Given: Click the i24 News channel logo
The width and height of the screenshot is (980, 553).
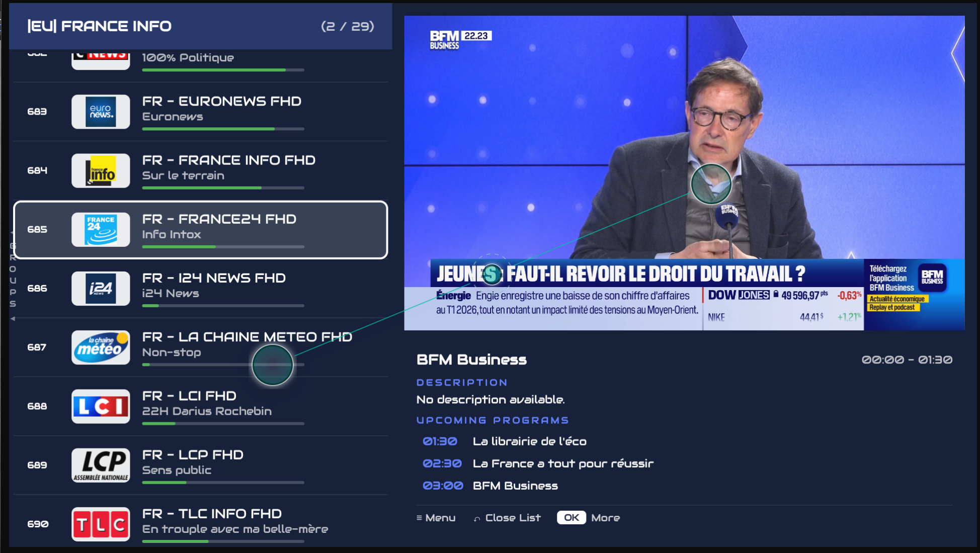Looking at the screenshot, I should [101, 289].
